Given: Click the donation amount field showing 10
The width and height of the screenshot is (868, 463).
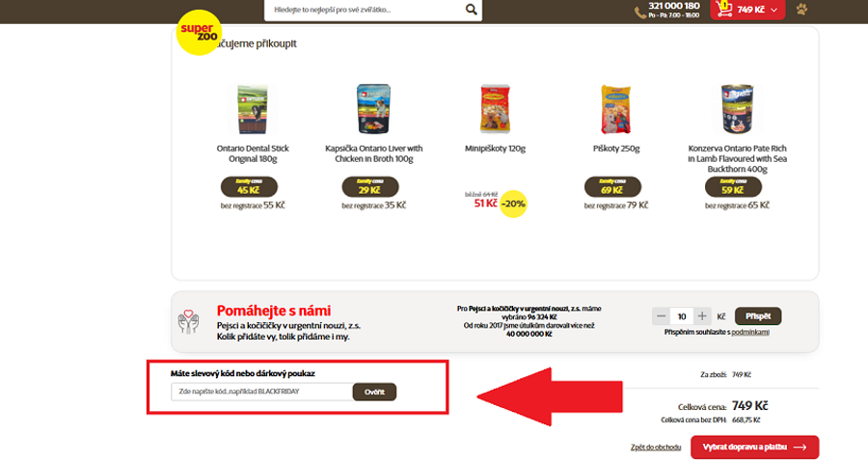Looking at the screenshot, I should point(682,316).
